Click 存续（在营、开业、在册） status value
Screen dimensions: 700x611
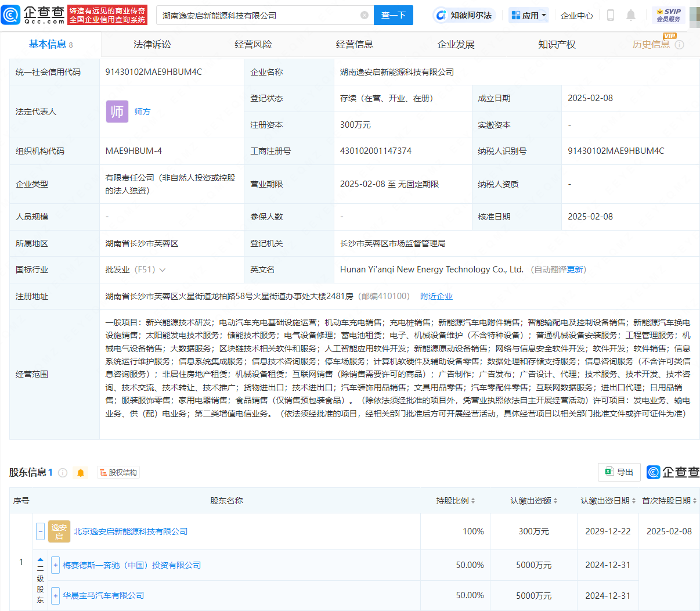[387, 98]
